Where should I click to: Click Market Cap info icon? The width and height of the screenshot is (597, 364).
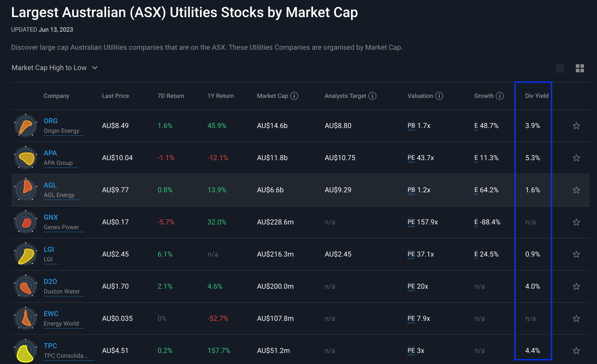pyautogui.click(x=294, y=96)
